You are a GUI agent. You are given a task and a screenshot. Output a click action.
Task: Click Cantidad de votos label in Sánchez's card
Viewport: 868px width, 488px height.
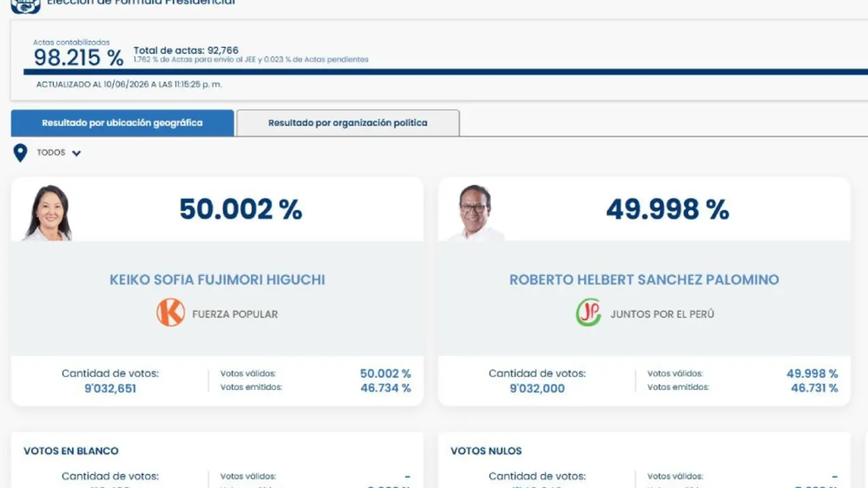[538, 374]
